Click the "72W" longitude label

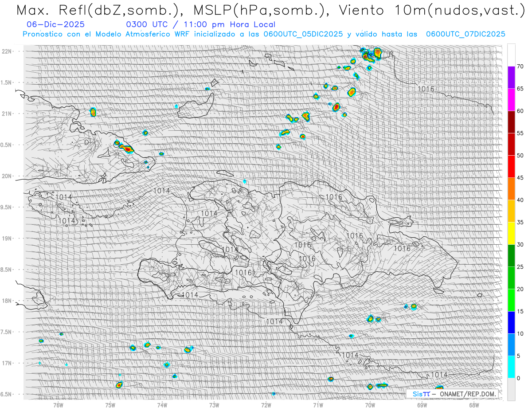point(266,404)
